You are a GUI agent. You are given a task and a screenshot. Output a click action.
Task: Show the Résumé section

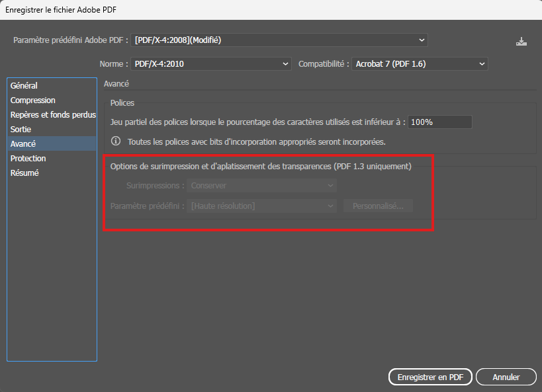click(x=24, y=173)
